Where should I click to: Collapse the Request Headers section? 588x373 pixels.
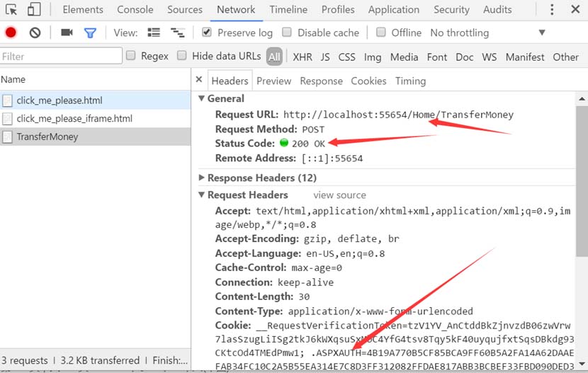[201, 195]
